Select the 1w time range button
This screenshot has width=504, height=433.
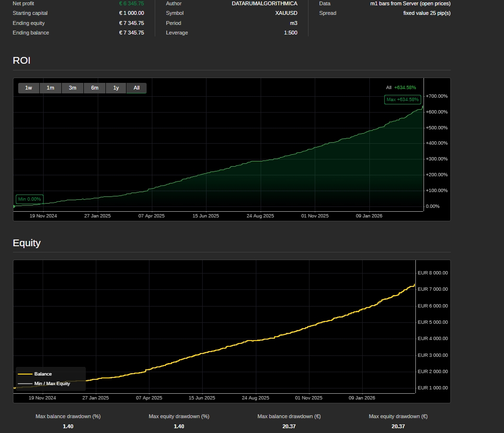29,88
